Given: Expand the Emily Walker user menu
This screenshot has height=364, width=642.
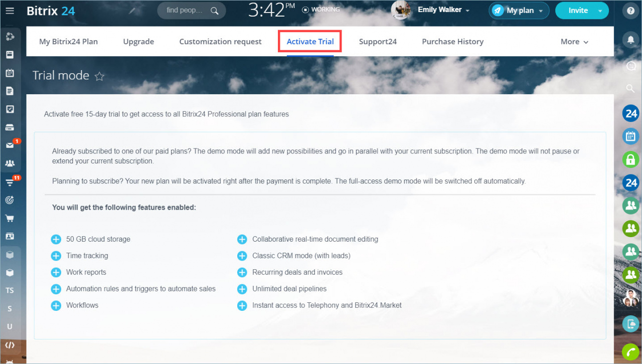Looking at the screenshot, I should point(444,10).
